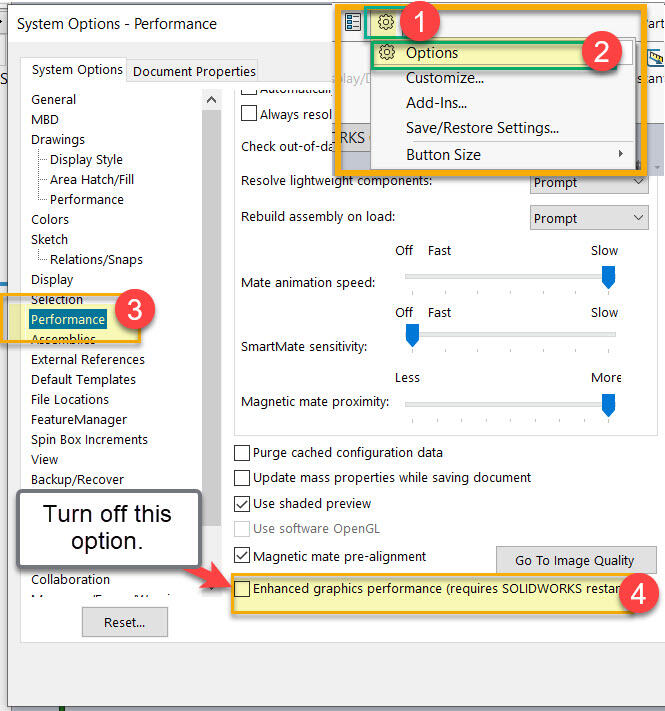665x711 pixels.
Task: Click the Mate animation speed slider handle
Action: pyautogui.click(x=608, y=277)
